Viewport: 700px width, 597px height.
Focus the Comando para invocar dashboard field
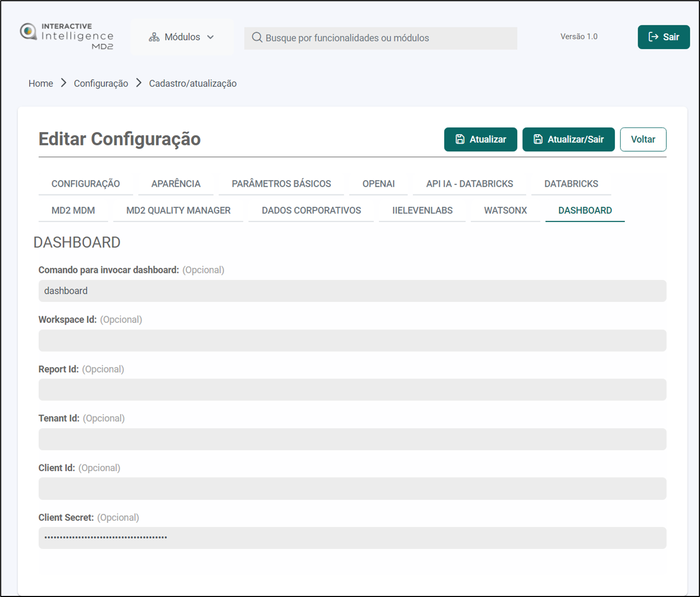coord(352,291)
